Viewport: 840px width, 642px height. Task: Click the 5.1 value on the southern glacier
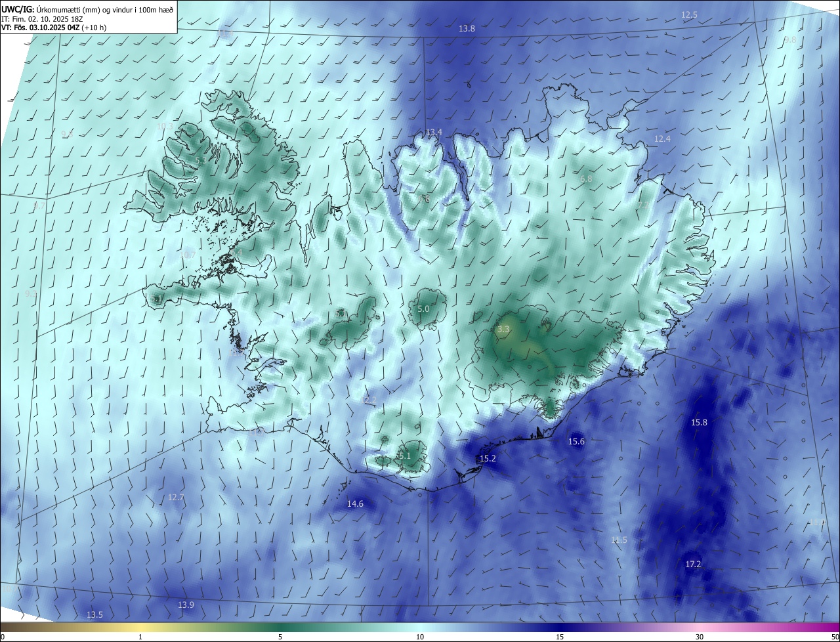tap(404, 456)
